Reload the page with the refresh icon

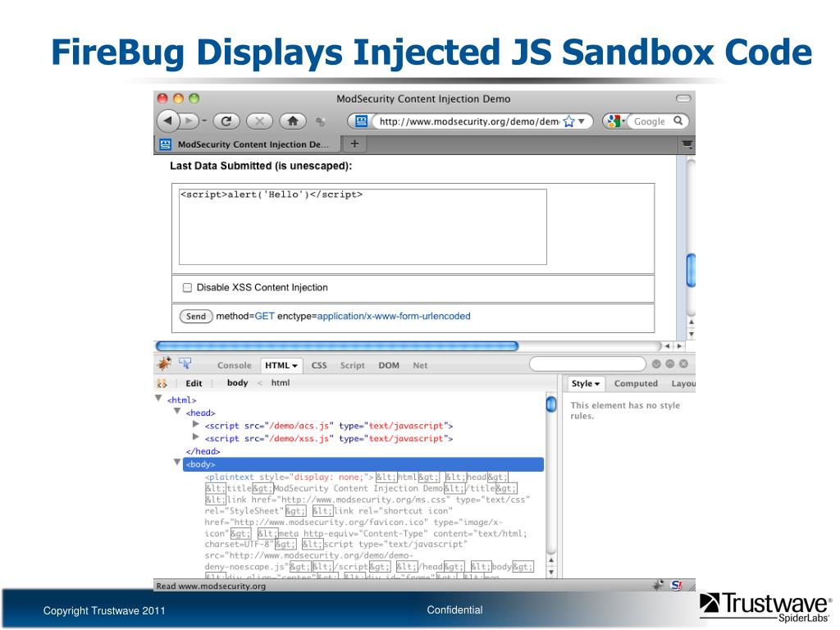[226, 121]
